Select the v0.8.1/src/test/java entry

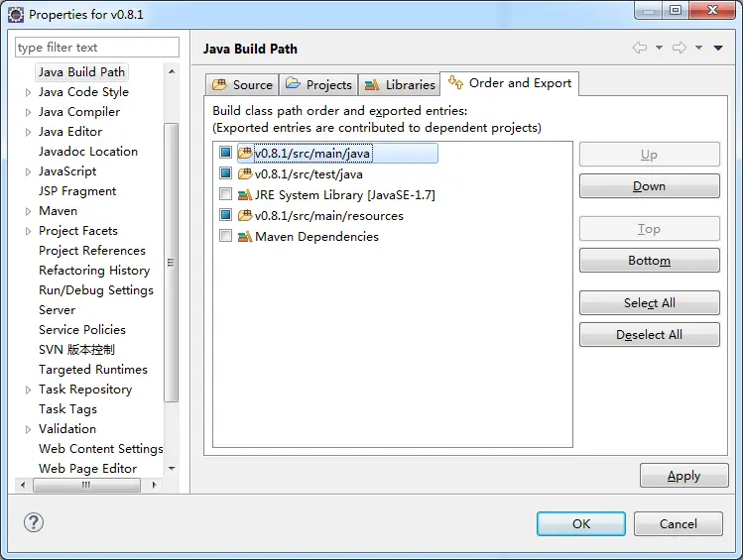point(309,174)
